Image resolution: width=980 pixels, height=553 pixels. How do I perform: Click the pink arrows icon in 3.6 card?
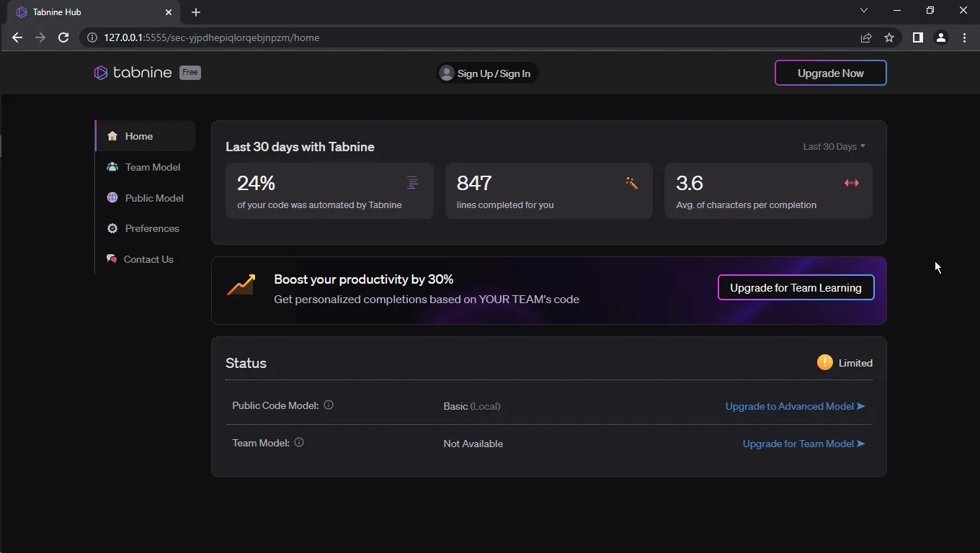pos(852,183)
